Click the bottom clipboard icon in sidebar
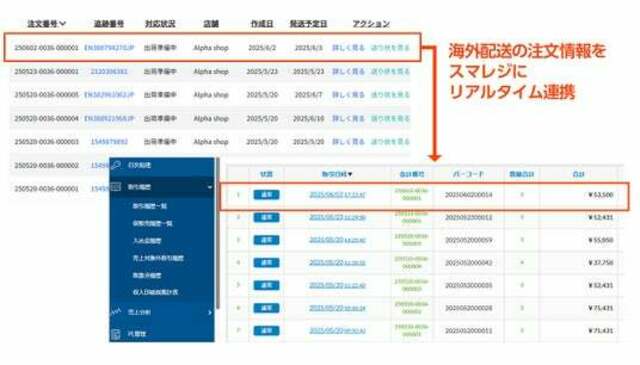The height and width of the screenshot is (365, 640). (x=116, y=334)
